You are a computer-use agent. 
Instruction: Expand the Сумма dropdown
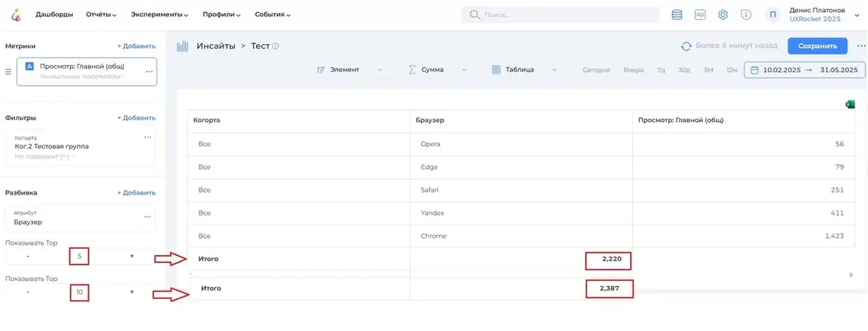click(438, 69)
